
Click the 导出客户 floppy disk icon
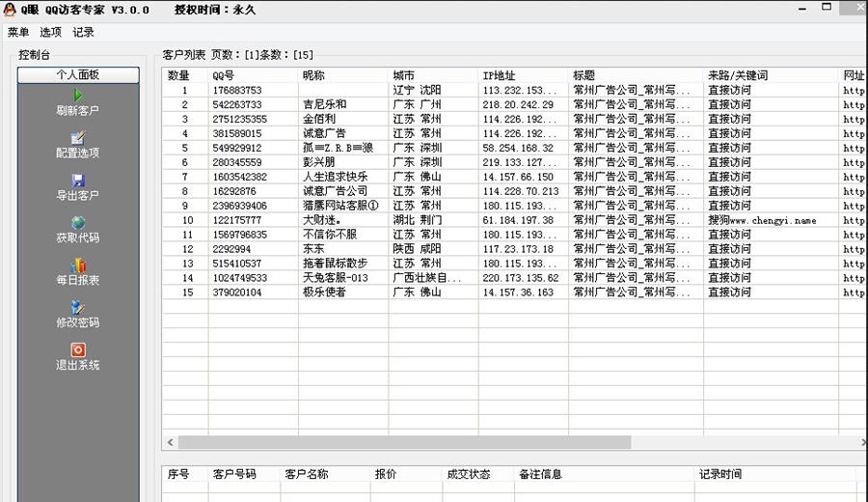(78, 181)
